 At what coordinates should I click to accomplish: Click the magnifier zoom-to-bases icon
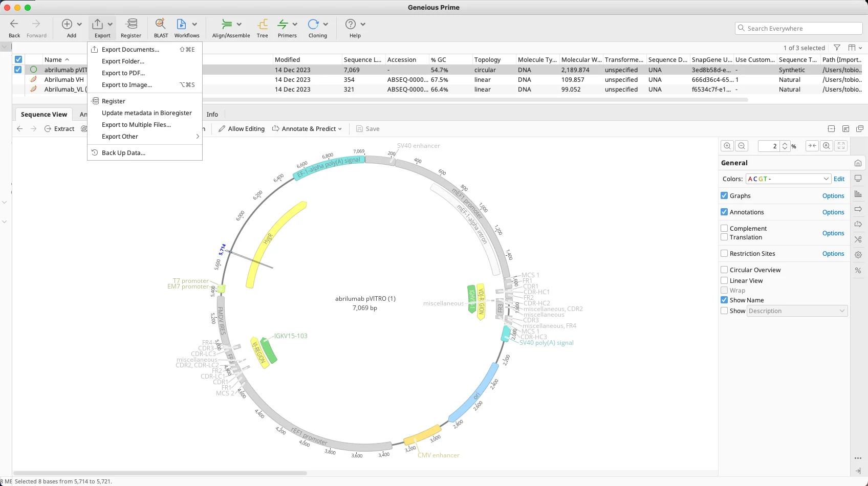[x=827, y=146]
